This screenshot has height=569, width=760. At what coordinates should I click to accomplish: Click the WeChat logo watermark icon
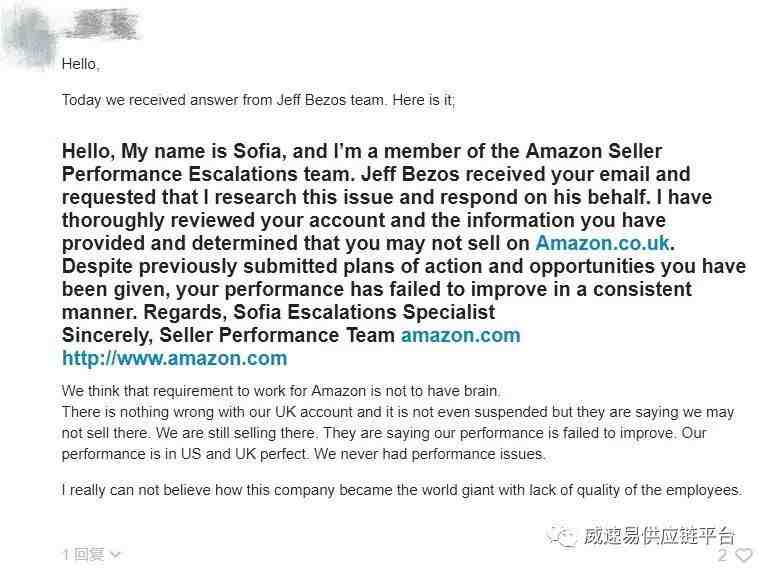pos(561,536)
